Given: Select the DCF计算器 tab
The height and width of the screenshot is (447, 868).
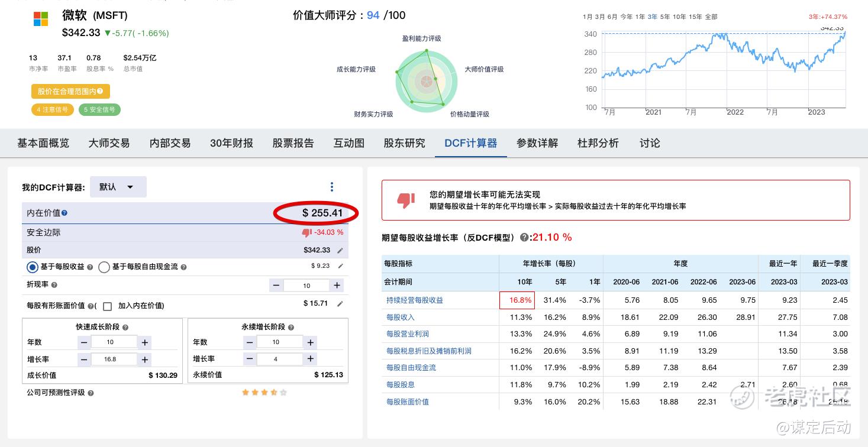Looking at the screenshot, I should (x=471, y=143).
